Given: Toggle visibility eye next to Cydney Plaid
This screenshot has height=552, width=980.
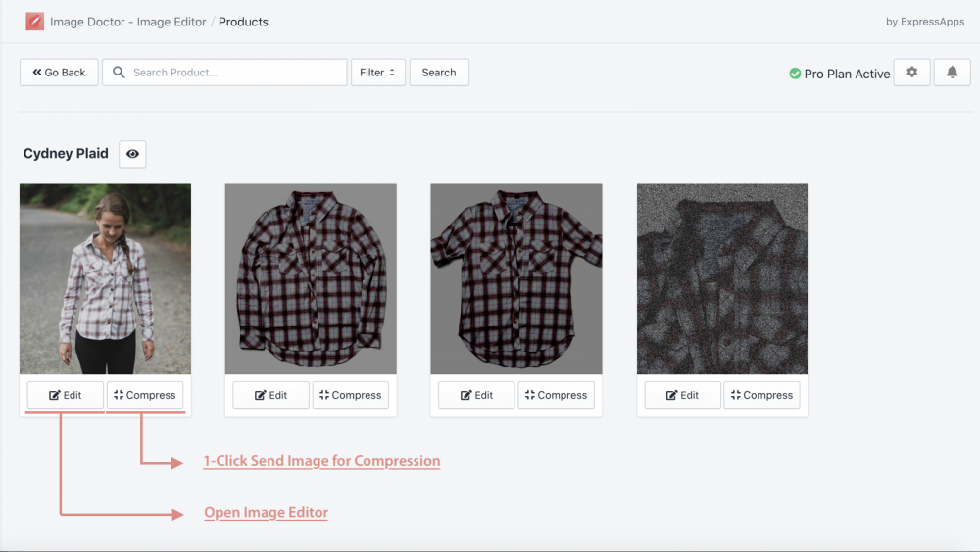Looking at the screenshot, I should coord(132,154).
